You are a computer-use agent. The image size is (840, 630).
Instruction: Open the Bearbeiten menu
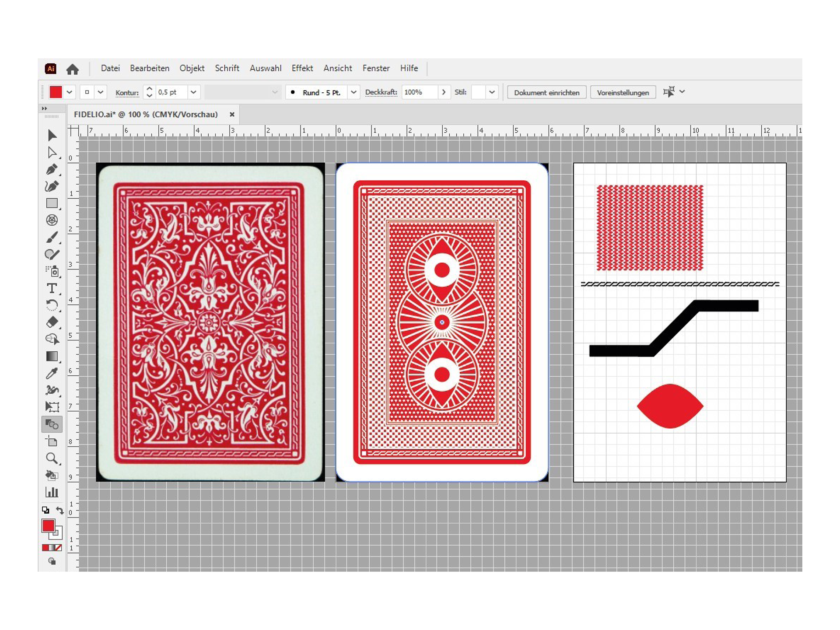click(150, 68)
